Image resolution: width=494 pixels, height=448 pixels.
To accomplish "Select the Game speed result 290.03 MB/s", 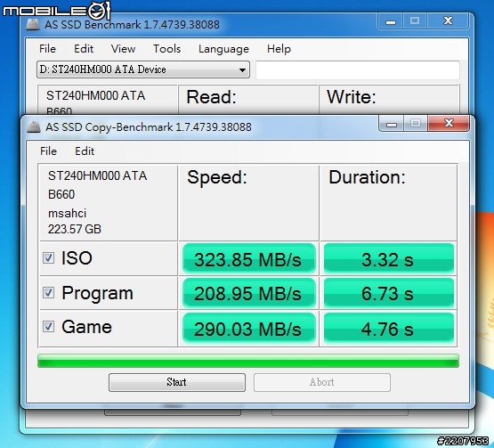I will pyautogui.click(x=249, y=328).
